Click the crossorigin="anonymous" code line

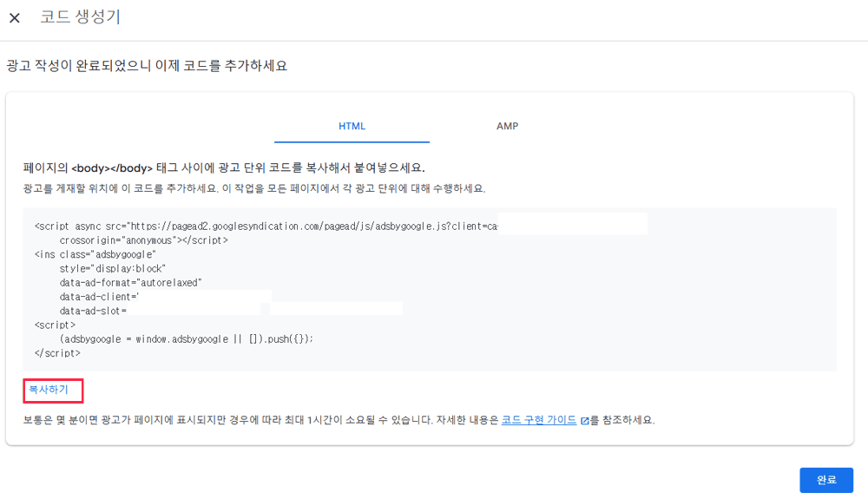[144, 240]
